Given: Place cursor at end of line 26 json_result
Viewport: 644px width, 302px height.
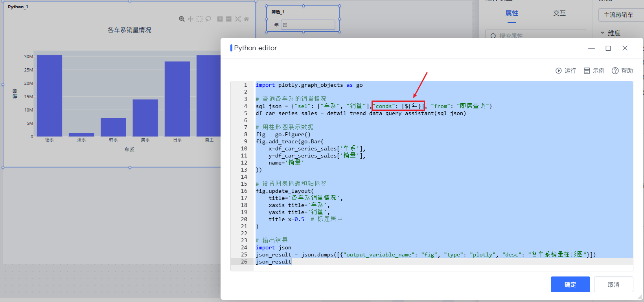Looking at the screenshot, I should click(x=291, y=262).
